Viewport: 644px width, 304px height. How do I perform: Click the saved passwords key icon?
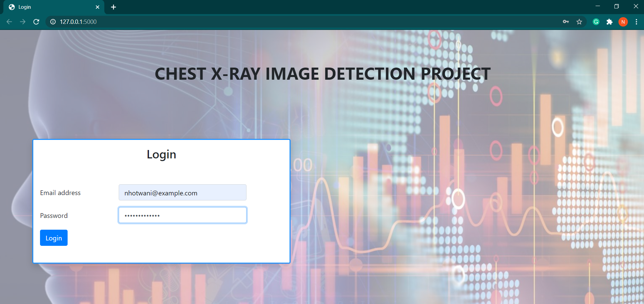coord(566,22)
